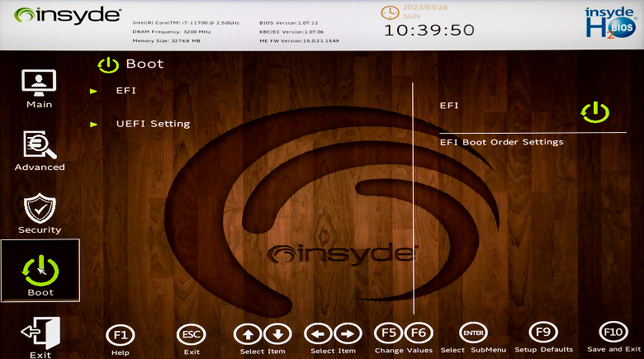The height and width of the screenshot is (359, 644).
Task: Click the Insyde H2O BIOS logo
Action: click(x=610, y=23)
